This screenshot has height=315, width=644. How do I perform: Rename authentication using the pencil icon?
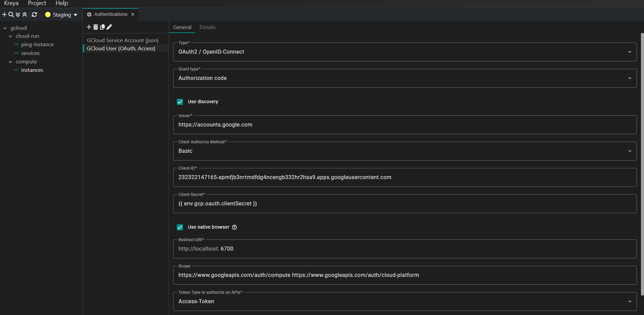click(109, 27)
